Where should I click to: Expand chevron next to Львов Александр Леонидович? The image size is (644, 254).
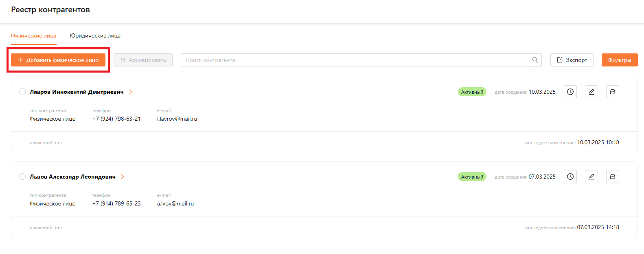coord(123,177)
